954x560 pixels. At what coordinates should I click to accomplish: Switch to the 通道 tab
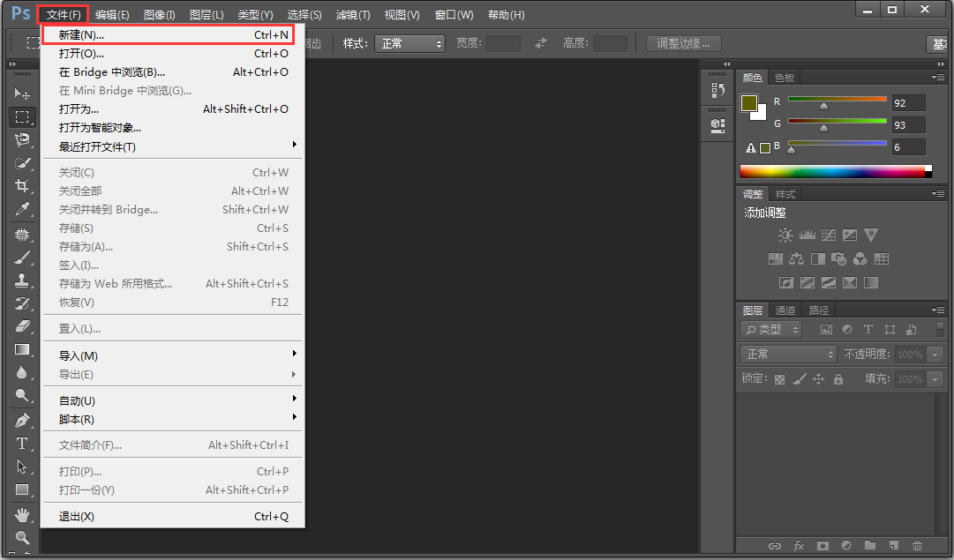[x=785, y=310]
